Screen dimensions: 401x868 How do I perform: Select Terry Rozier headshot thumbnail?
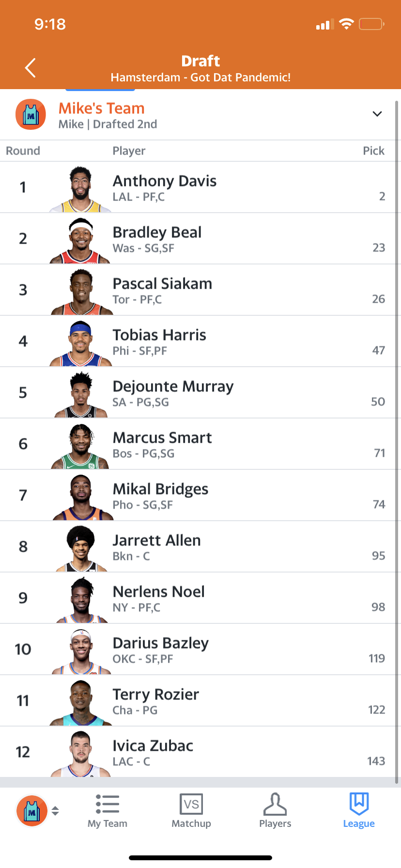pos(80,702)
